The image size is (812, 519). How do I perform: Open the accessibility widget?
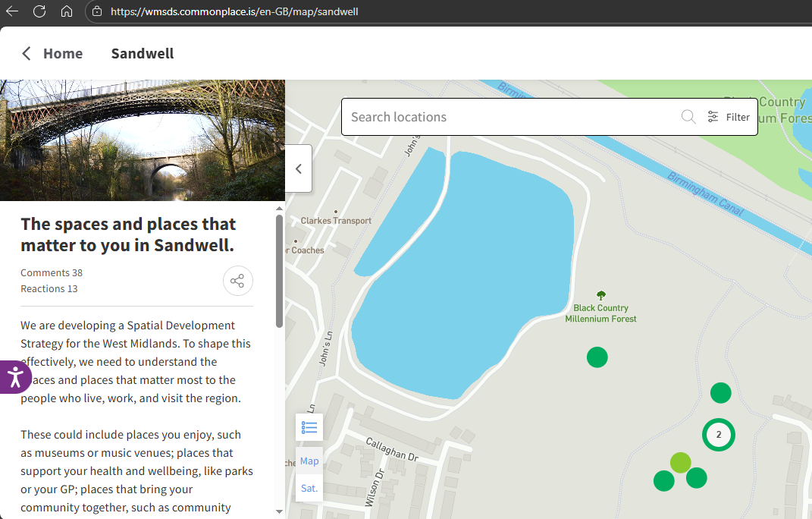14,377
